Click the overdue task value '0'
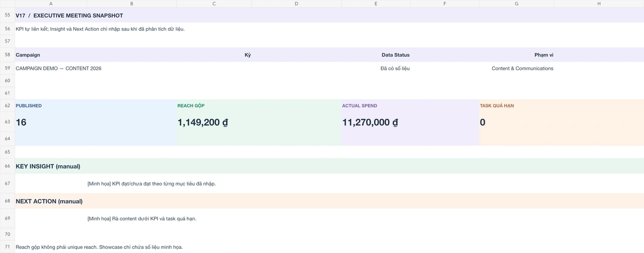Image resolution: width=644 pixels, height=253 pixels. (x=482, y=122)
